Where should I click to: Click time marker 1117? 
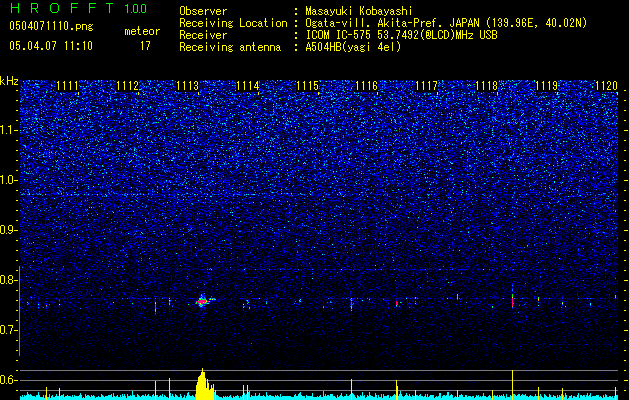pyautogui.click(x=427, y=86)
